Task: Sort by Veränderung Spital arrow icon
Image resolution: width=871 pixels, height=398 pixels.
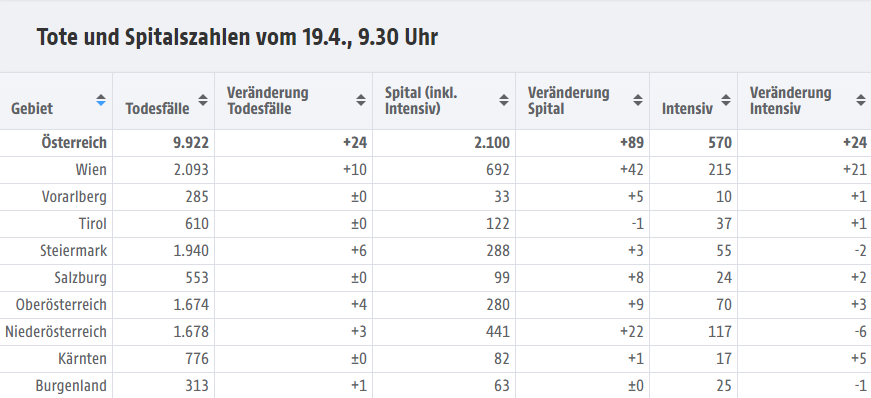Action: tap(638, 101)
